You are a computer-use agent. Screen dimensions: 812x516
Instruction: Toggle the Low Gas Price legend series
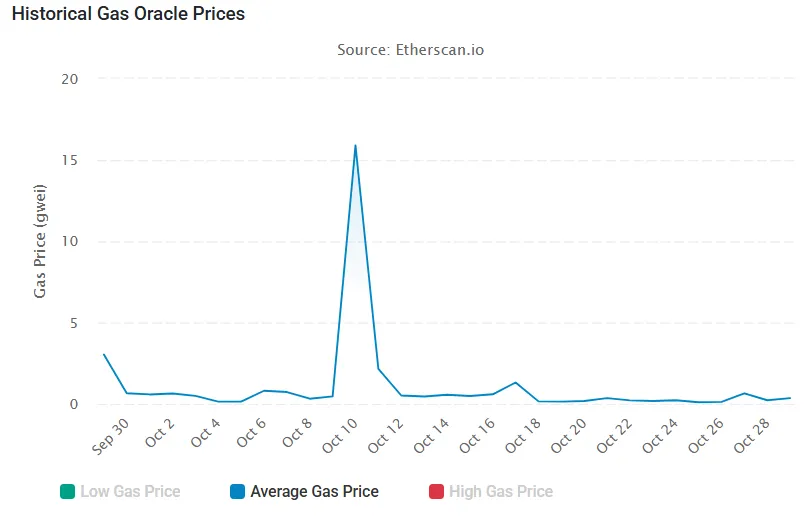pyautogui.click(x=130, y=491)
